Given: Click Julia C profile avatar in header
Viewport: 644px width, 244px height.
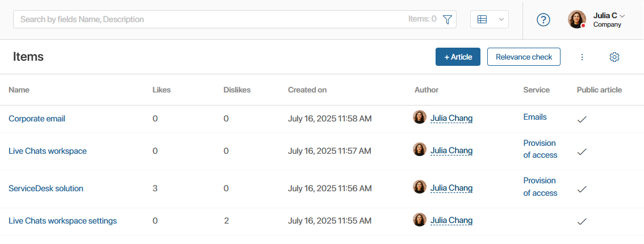Looking at the screenshot, I should click(576, 19).
